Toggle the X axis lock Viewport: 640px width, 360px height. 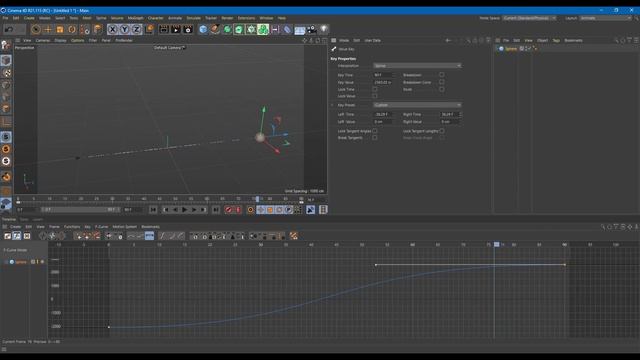(x=112, y=29)
